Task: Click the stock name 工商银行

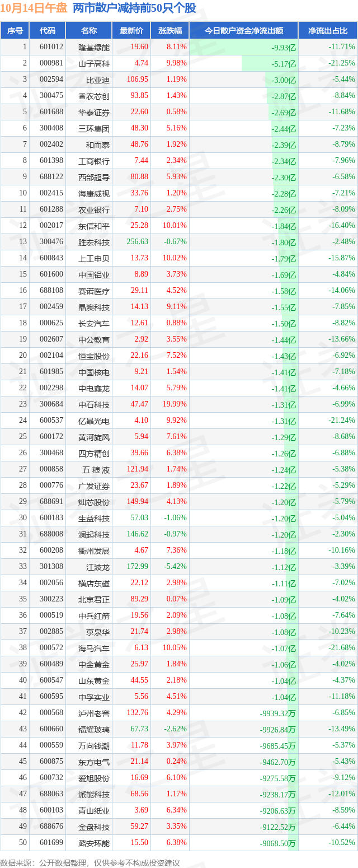Action: [x=94, y=161]
